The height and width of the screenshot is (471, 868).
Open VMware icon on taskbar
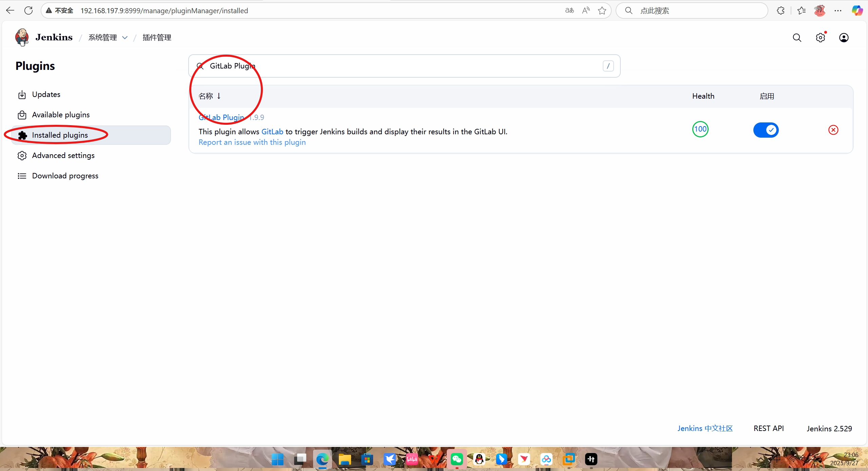pos(568,459)
